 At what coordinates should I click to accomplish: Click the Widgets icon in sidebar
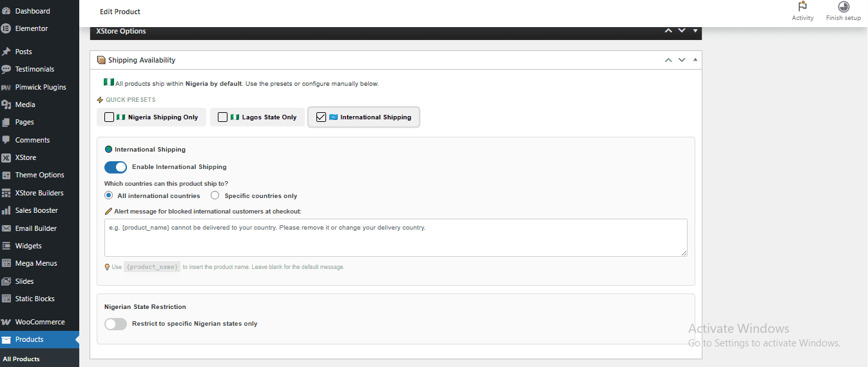pyautogui.click(x=6, y=246)
